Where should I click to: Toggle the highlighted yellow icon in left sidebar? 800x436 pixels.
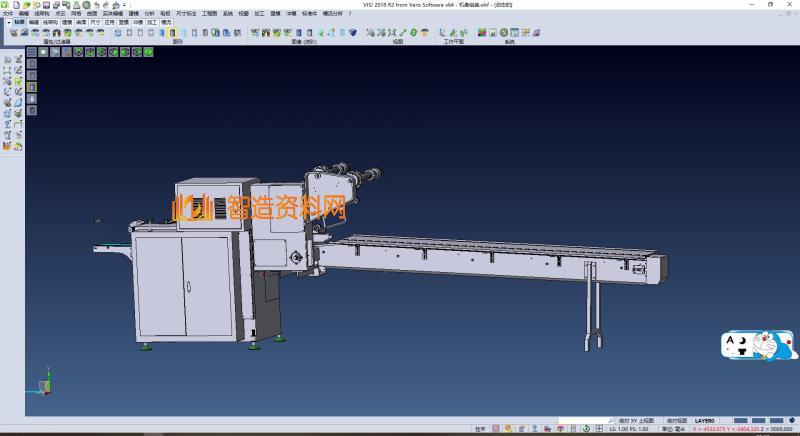click(30, 87)
